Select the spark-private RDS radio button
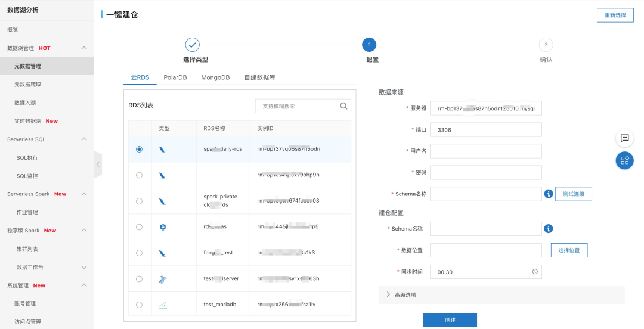Viewport: 644px width, 329px height. click(139, 201)
